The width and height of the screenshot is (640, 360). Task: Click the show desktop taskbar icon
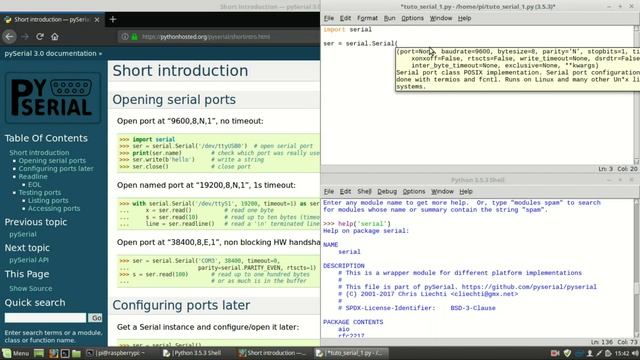pyautogui.click(x=39, y=353)
